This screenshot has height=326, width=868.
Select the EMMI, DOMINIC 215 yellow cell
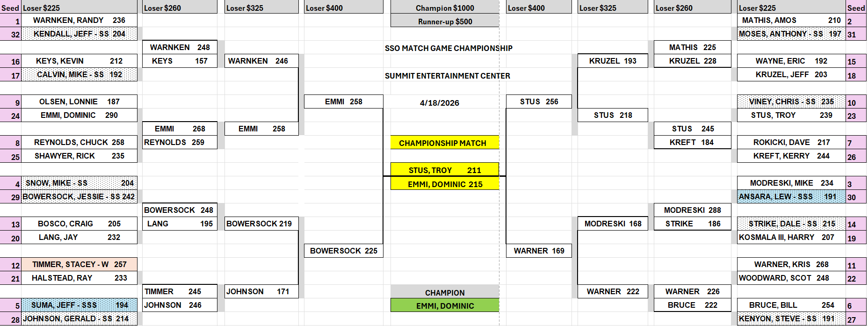[x=445, y=184]
